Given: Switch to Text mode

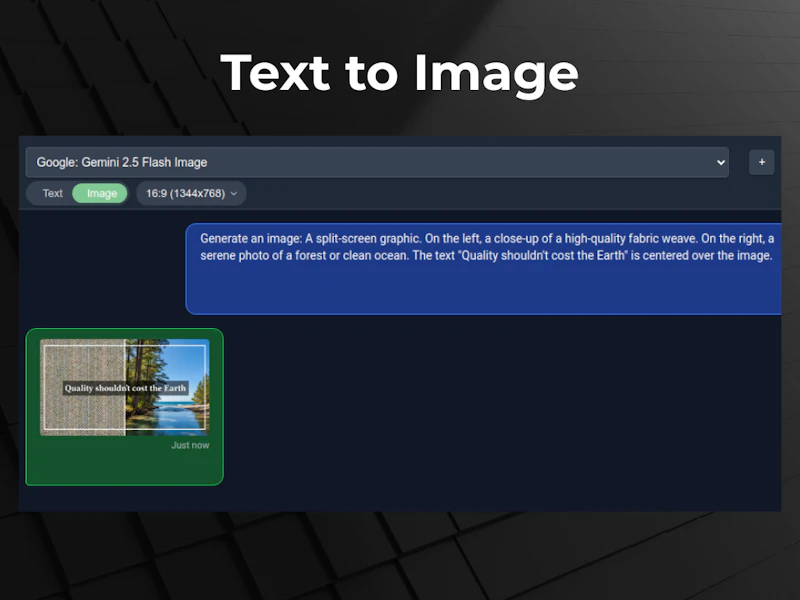Looking at the screenshot, I should [52, 193].
